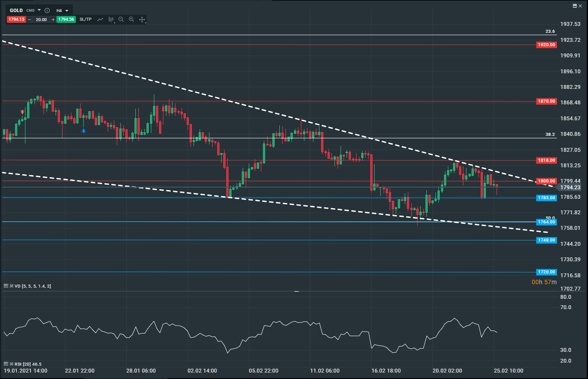Select the 1870.00 resistance level label

click(x=546, y=101)
